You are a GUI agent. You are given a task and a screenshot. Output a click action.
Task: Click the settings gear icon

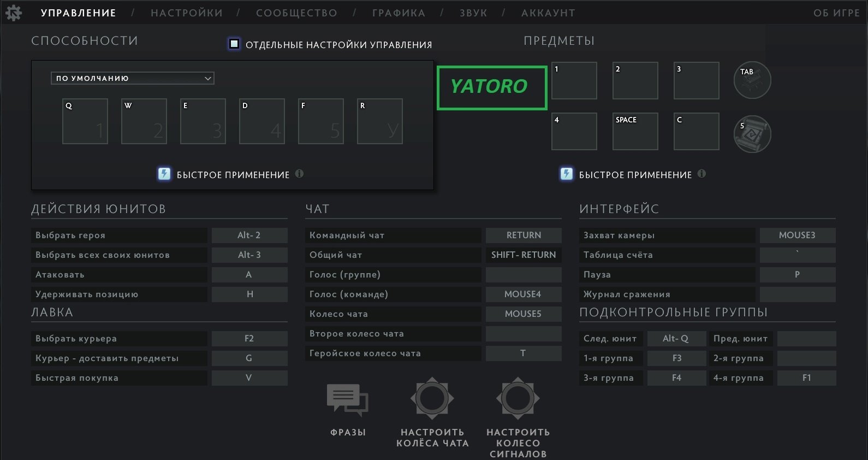(x=13, y=13)
